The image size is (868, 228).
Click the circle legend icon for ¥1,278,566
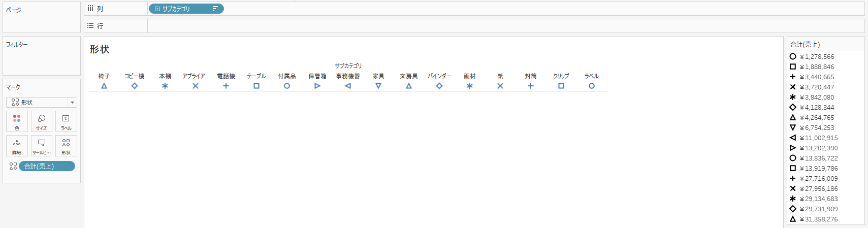[x=793, y=56]
